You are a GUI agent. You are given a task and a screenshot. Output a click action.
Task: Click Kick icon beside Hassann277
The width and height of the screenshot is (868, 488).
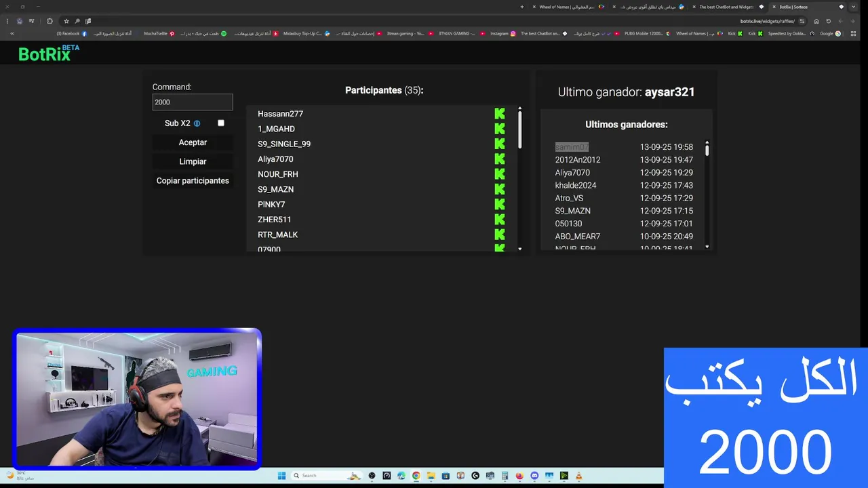500,114
